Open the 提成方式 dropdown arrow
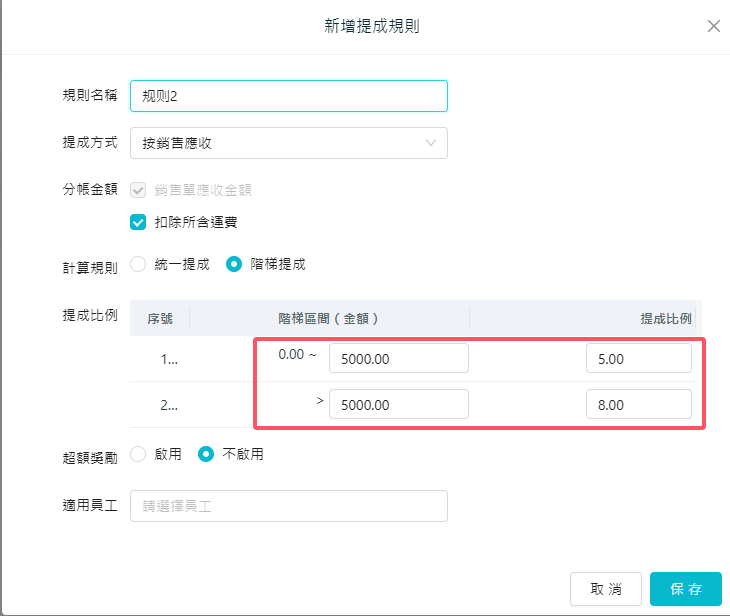Screen dimensions: 730x616 (x=431, y=143)
